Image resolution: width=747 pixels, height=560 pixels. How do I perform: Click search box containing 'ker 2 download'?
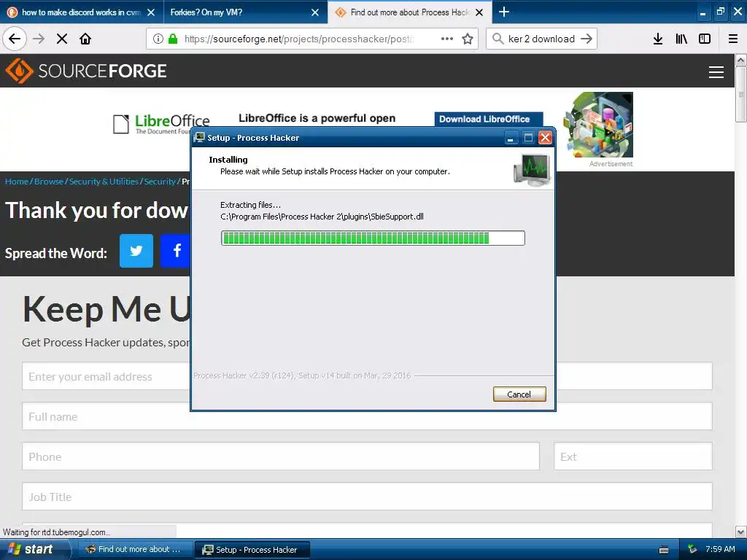(541, 39)
